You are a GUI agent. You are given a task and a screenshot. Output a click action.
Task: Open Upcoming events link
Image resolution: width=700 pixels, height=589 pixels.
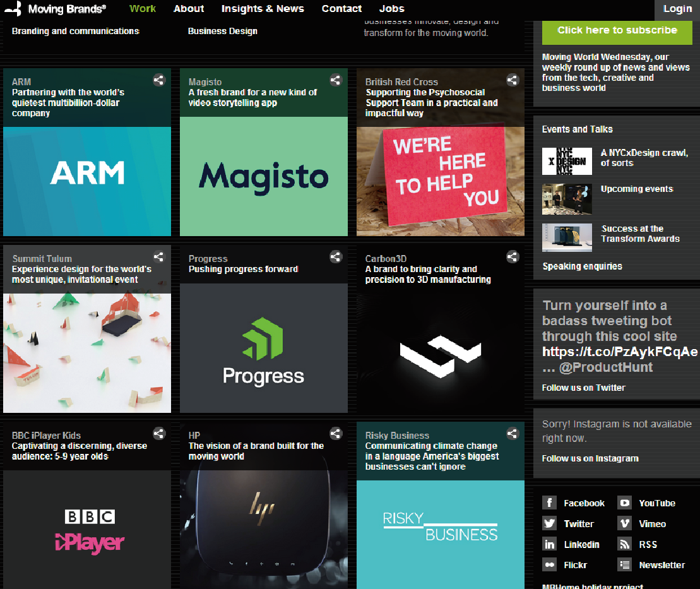[637, 189]
